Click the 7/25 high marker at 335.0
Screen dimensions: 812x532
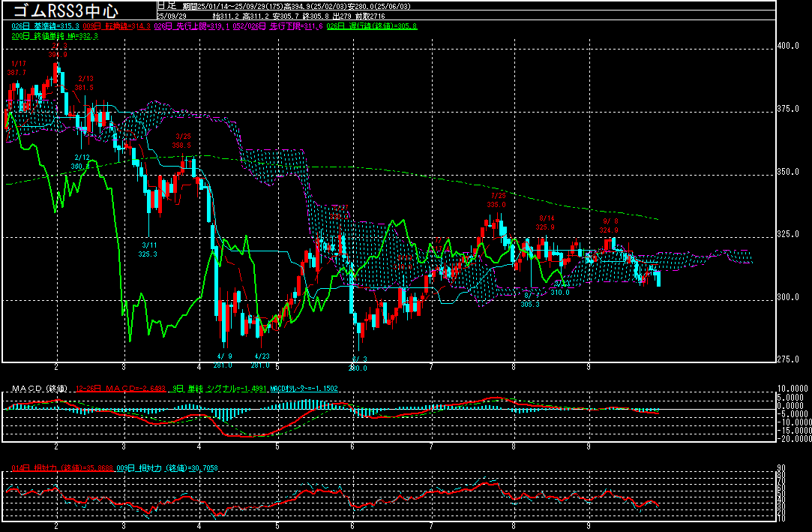click(x=496, y=200)
